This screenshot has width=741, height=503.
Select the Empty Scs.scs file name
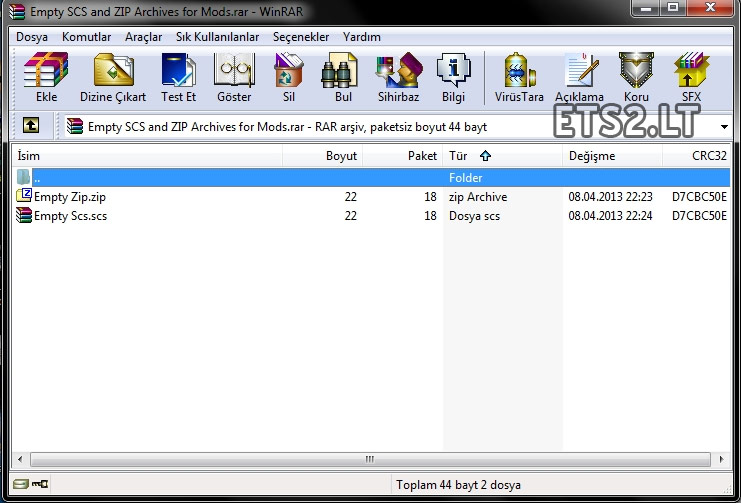click(x=70, y=216)
